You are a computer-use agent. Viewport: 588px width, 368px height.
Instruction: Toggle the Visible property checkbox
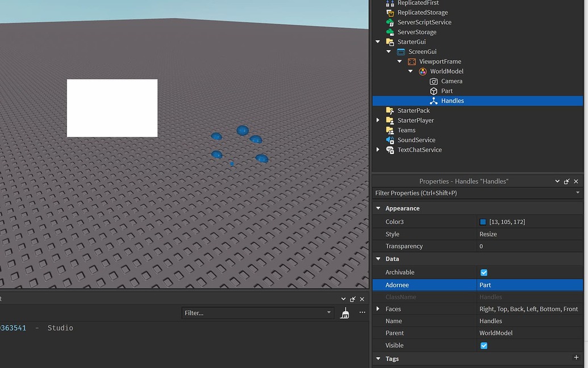(483, 345)
